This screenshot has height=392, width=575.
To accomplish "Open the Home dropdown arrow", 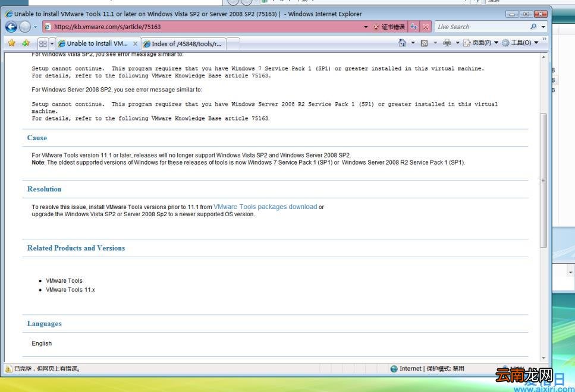I will [413, 43].
